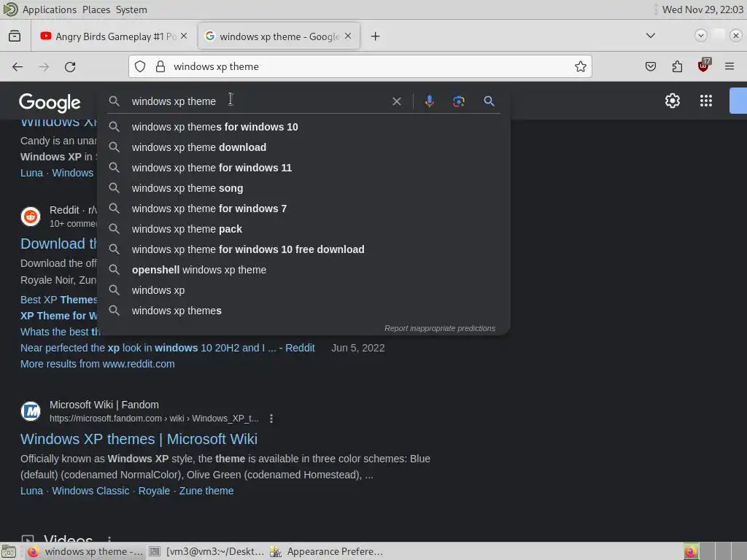Go to Google home logo
The image size is (747, 560).
point(50,103)
